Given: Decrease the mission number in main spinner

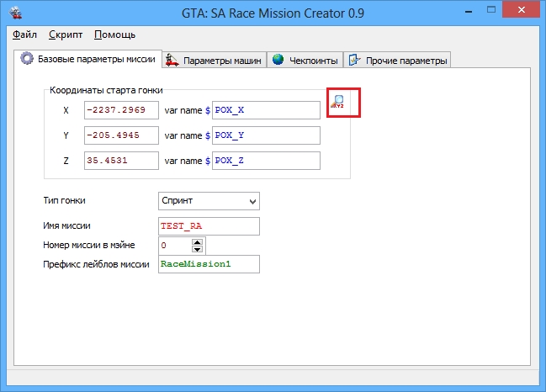Looking at the screenshot, I should click(198, 250).
